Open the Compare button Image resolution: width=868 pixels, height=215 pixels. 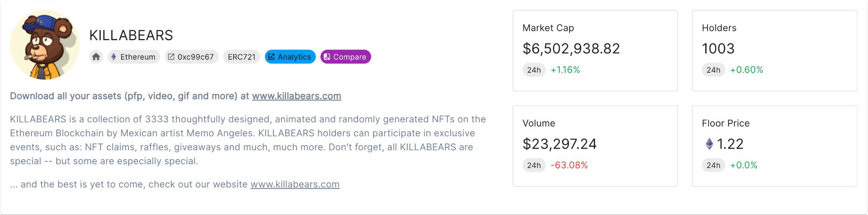click(x=346, y=57)
